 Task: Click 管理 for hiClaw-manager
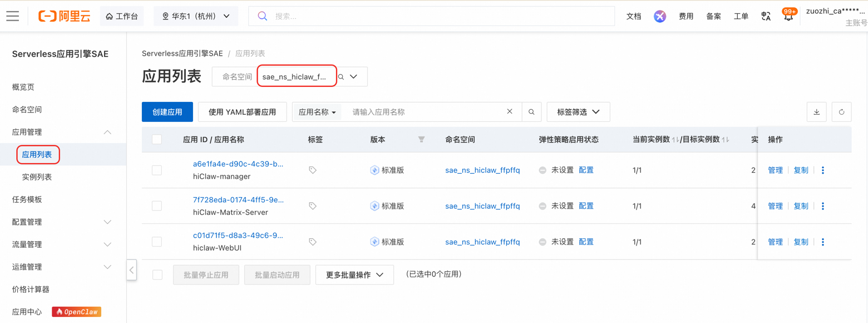(775, 170)
